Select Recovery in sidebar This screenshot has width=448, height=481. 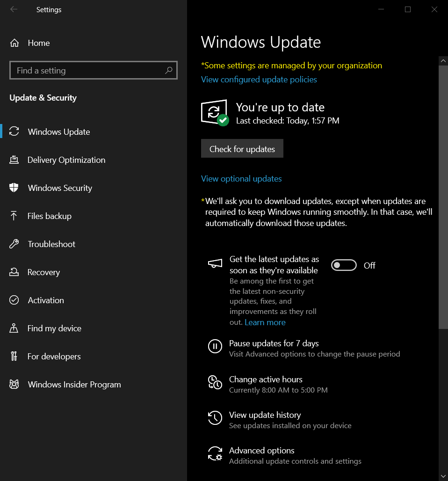click(94, 272)
